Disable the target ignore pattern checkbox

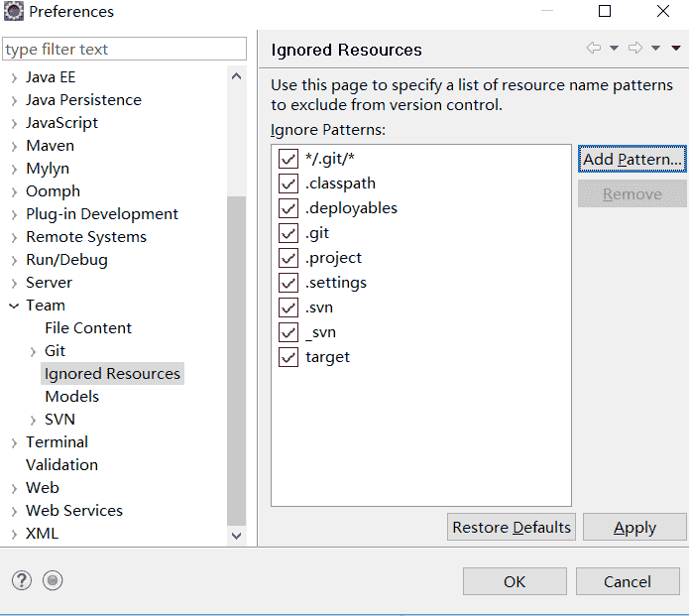(x=288, y=357)
